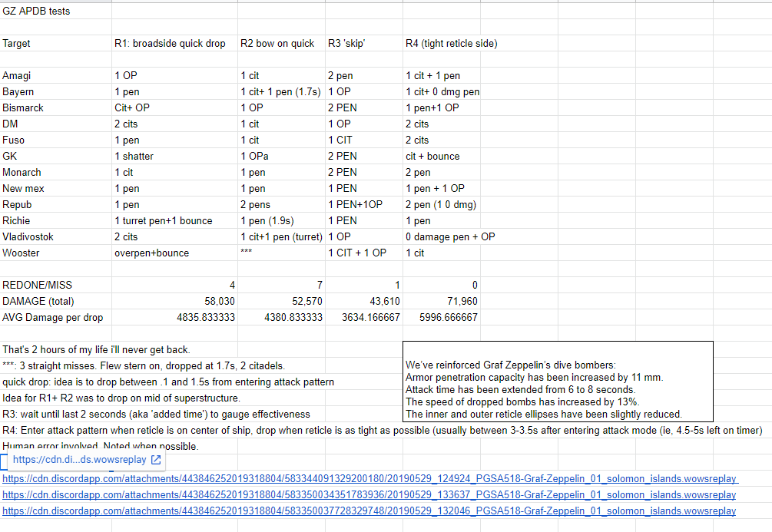
Task: Click the 'R2 bow on quick' header cell
Action: pyautogui.click(x=277, y=44)
